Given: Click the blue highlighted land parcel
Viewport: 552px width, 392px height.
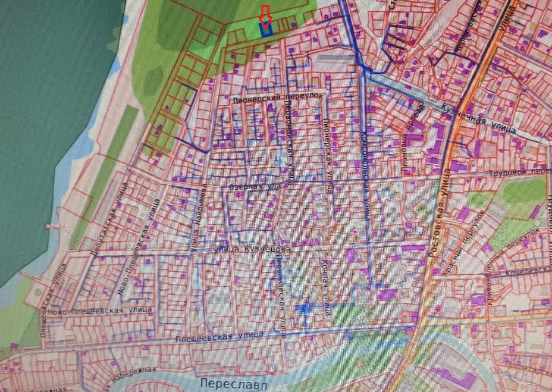Looking at the screenshot, I should click(266, 30).
